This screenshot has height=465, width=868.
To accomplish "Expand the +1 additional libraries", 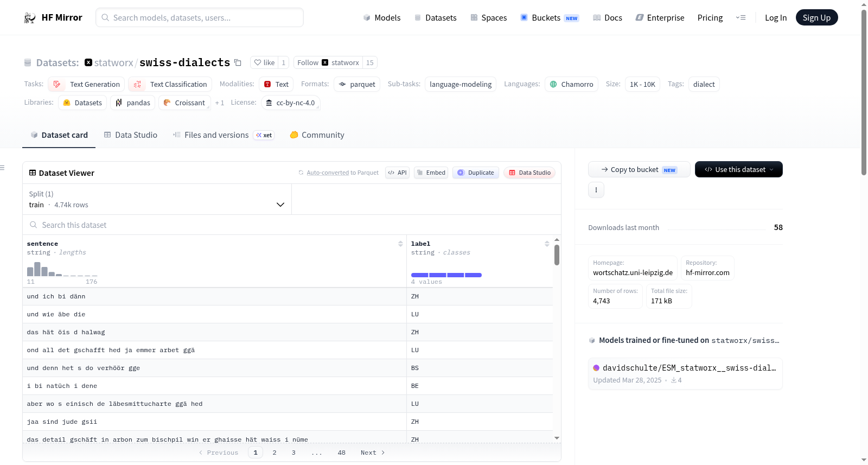I will click(x=219, y=103).
